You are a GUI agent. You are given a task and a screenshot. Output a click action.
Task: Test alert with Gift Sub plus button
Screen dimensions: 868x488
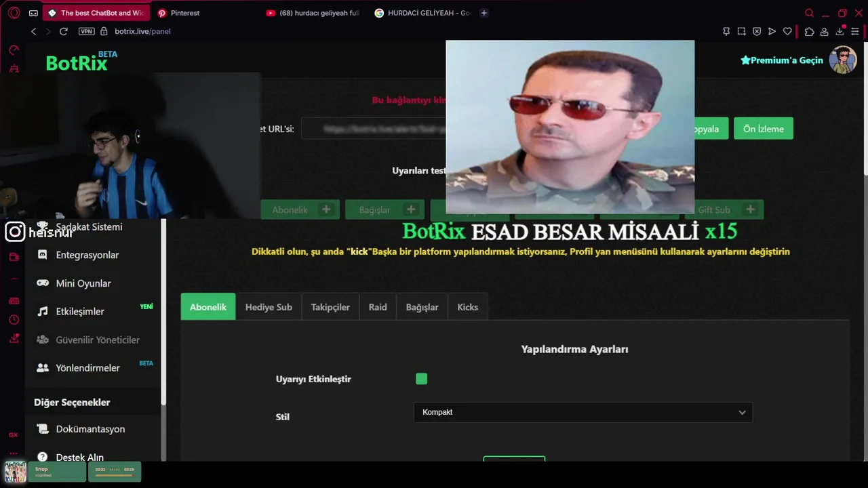(x=750, y=209)
